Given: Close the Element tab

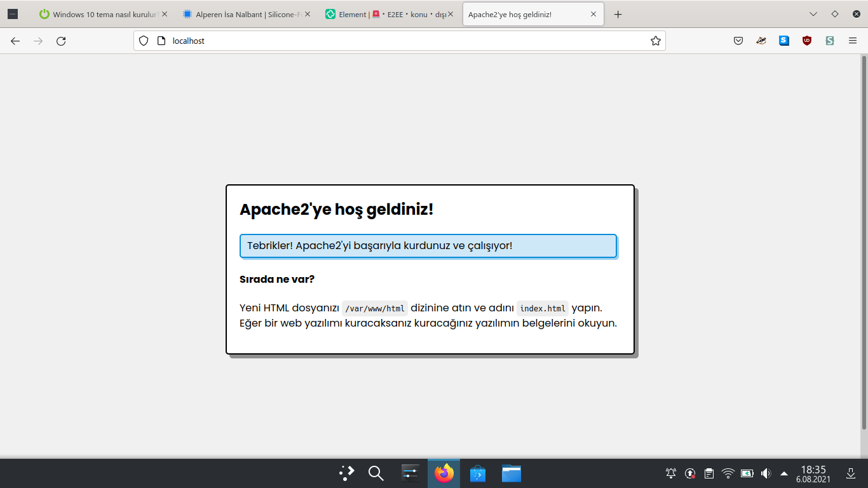Looking at the screenshot, I should click(451, 14).
